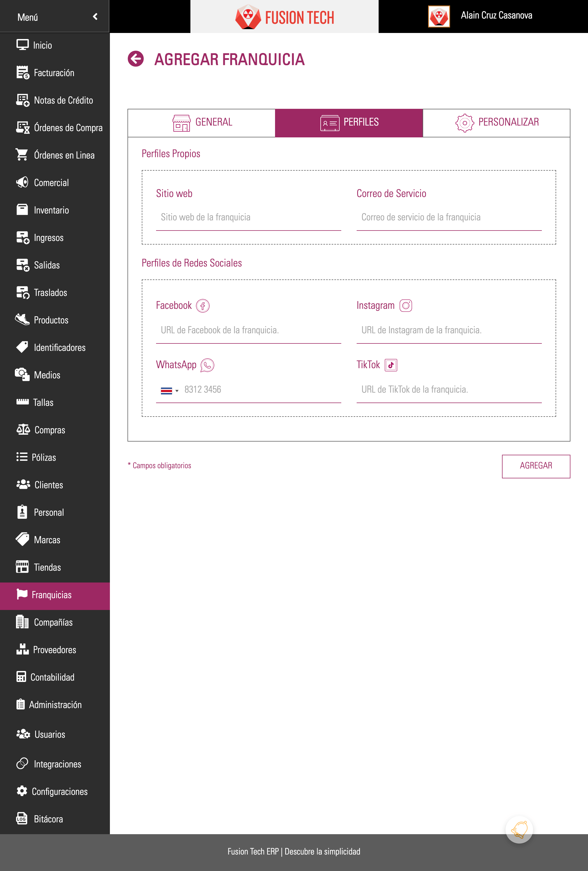
Task: Click the Facebook circle icon
Action: [203, 306]
